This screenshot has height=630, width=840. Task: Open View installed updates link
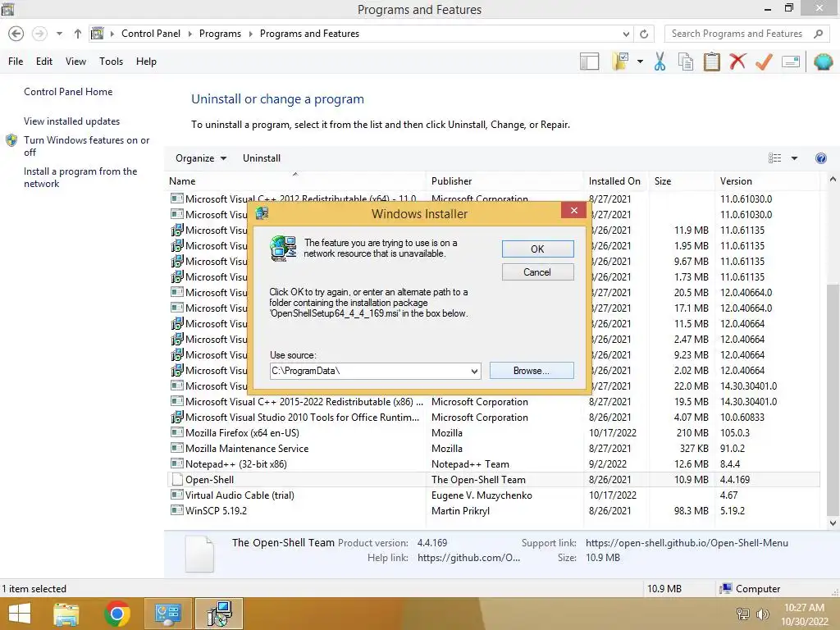click(72, 121)
